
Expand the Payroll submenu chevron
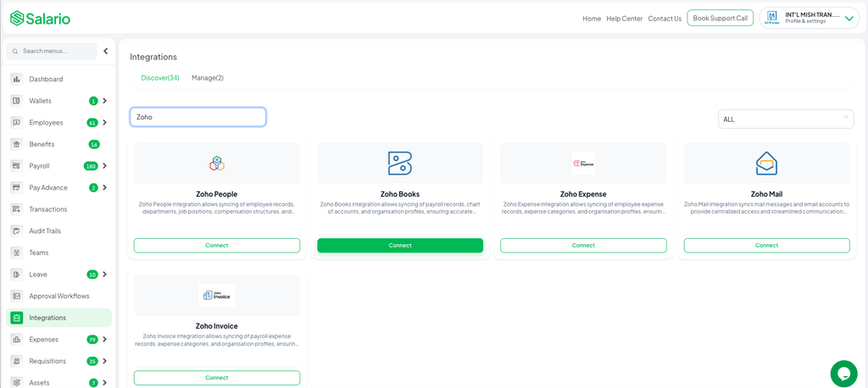104,165
